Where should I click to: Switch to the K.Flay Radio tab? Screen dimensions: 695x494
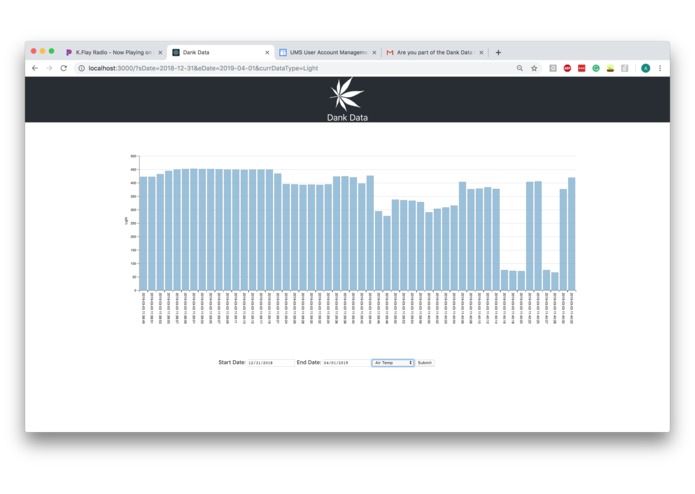coord(113,52)
